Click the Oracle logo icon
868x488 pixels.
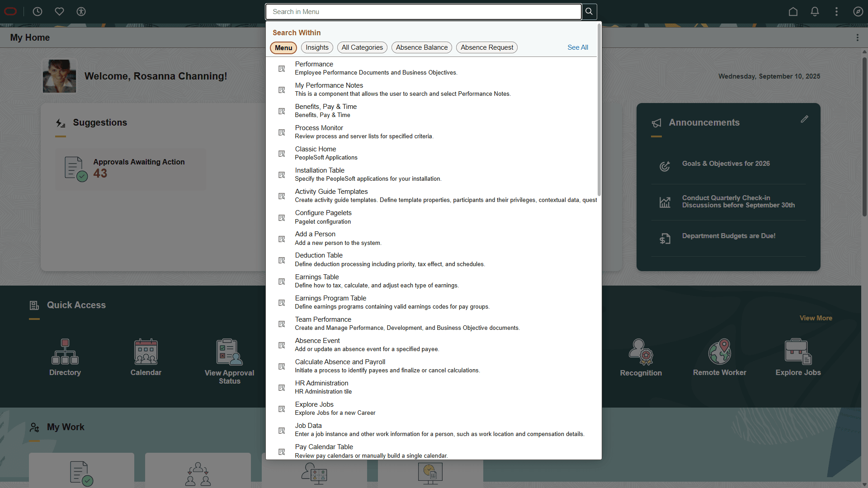tap(10, 12)
